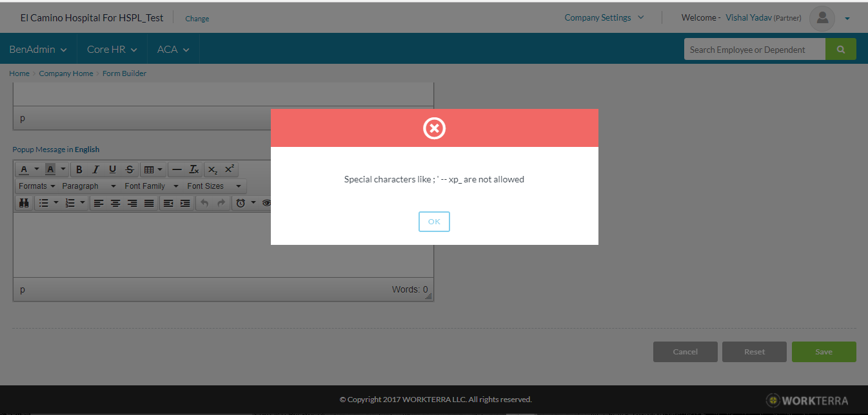This screenshot has width=868, height=415.
Task: Click the italic formatting icon
Action: coord(95,169)
